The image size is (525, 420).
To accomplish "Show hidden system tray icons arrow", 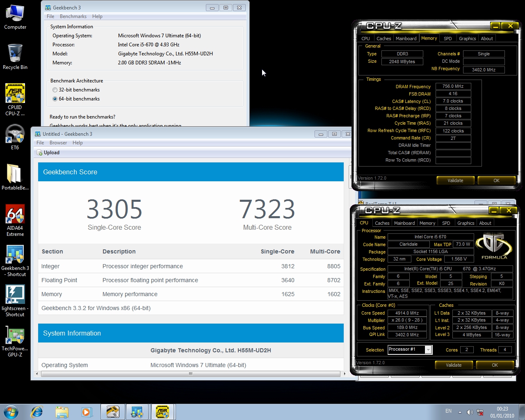I will click(460, 412).
